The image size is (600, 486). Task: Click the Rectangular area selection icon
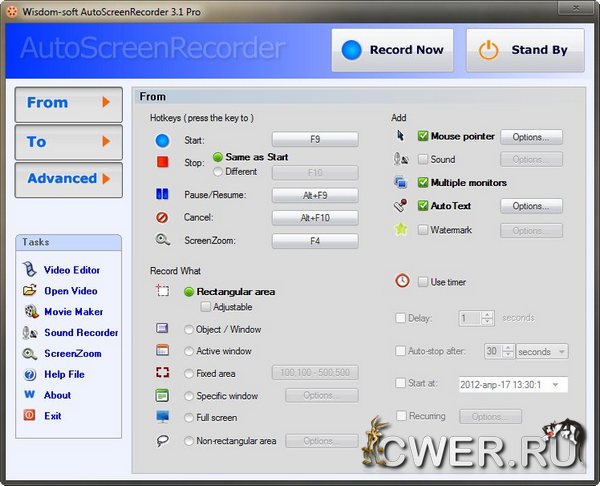(162, 290)
